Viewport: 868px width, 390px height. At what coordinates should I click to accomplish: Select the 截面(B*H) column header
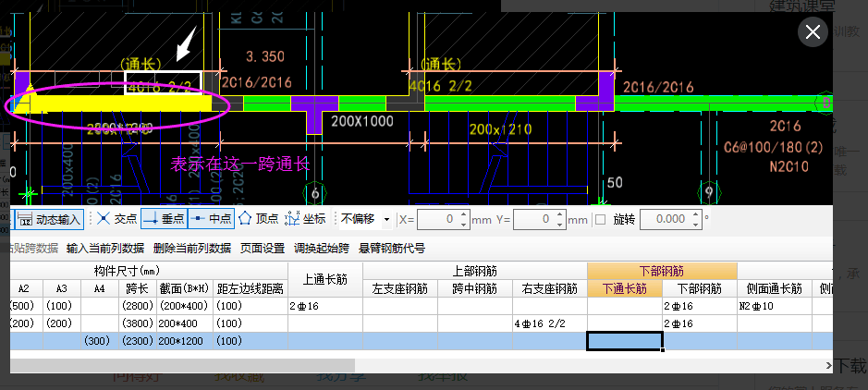click(x=185, y=288)
